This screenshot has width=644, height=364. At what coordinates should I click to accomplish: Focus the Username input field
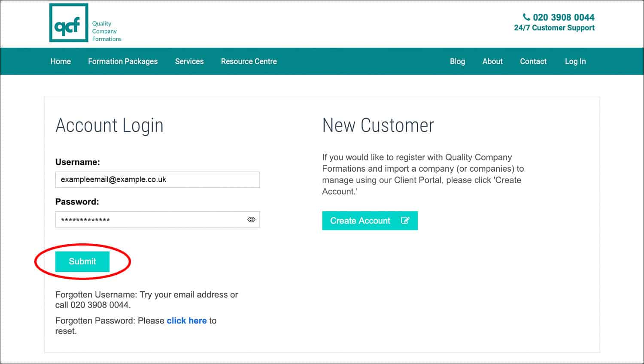(x=158, y=179)
